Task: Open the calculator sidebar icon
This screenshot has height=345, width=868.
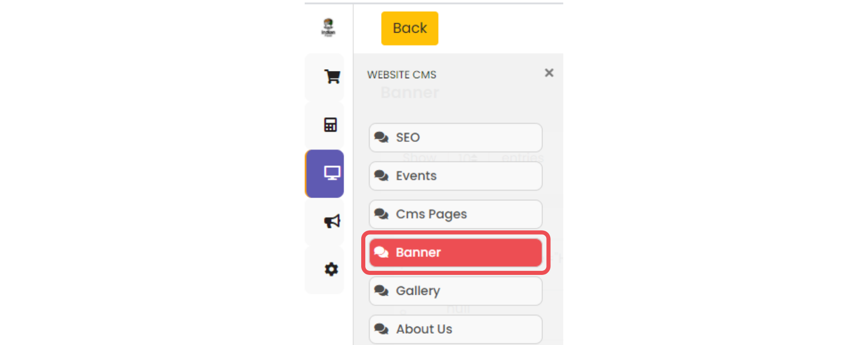Action: click(x=330, y=125)
